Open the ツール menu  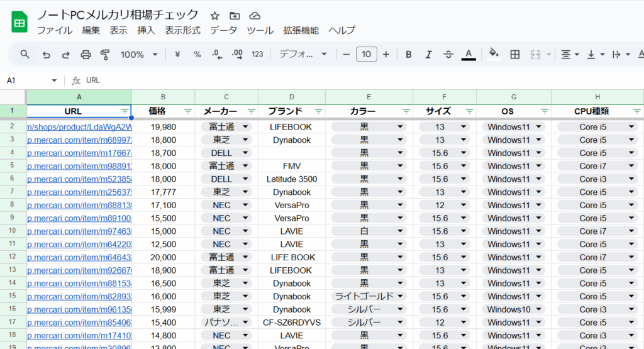[260, 30]
